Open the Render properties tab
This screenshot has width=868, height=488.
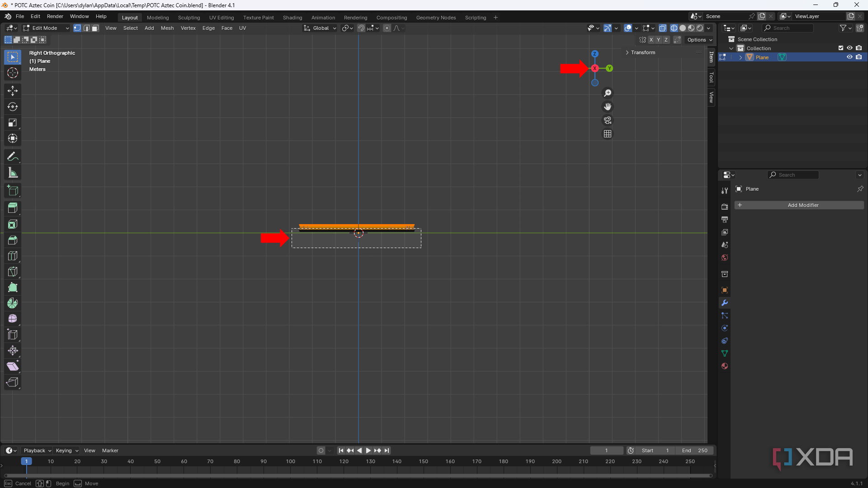[725, 206]
